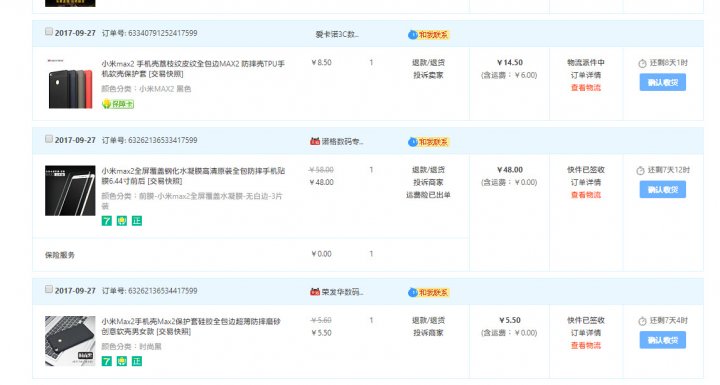Confirm receipt for the ¥14.50 order
This screenshot has height=385, width=720.
coord(663,82)
